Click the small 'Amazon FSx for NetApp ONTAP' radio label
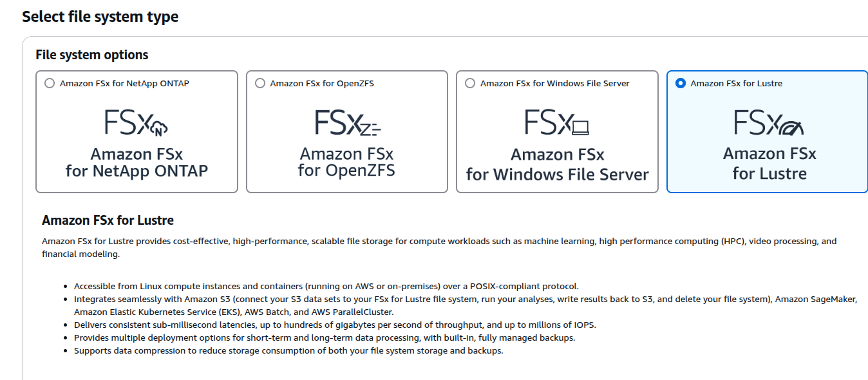 pos(124,83)
